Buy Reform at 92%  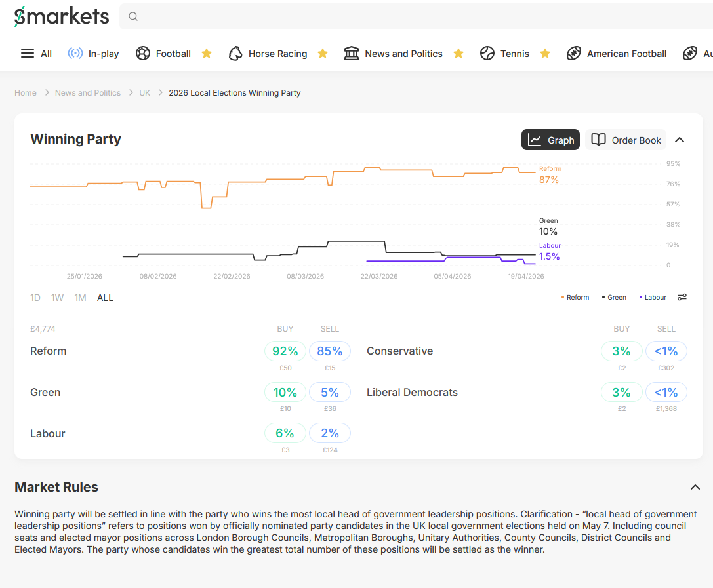[285, 351]
